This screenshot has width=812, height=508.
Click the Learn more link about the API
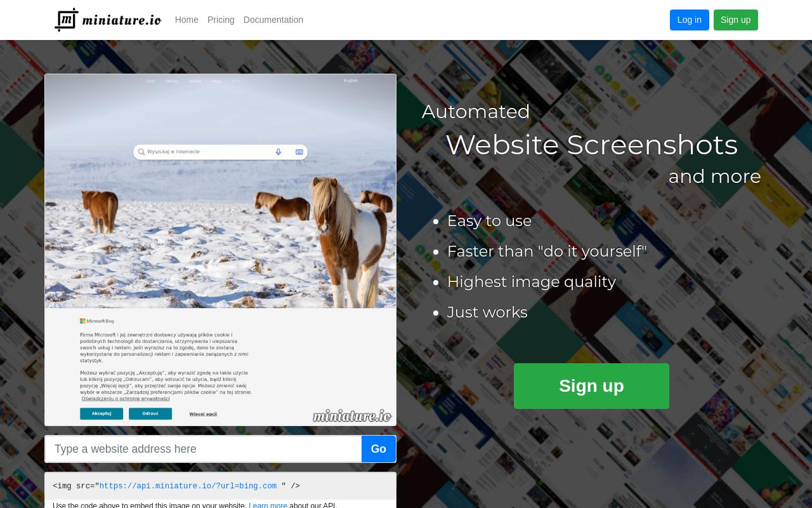[268, 505]
